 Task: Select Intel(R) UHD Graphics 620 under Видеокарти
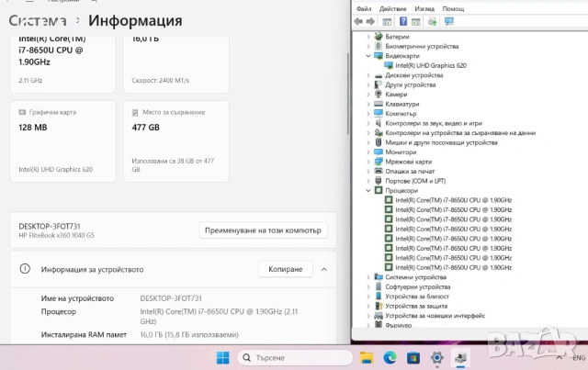pyautogui.click(x=431, y=65)
